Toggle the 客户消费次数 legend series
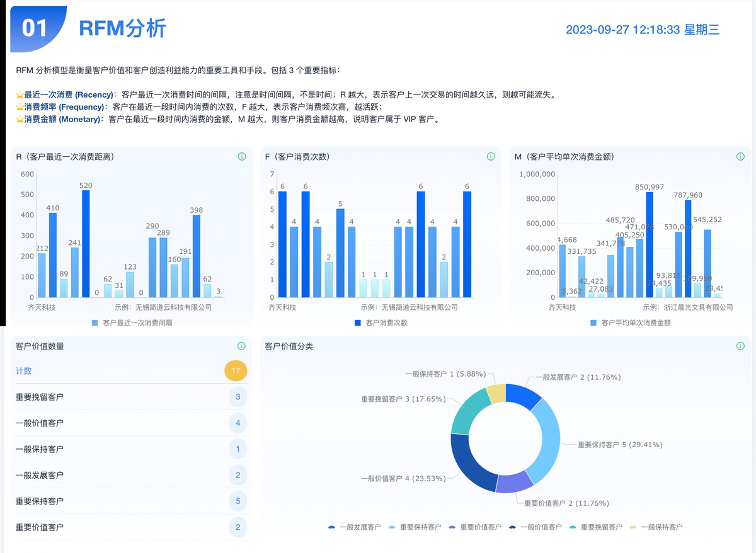 coord(381,322)
